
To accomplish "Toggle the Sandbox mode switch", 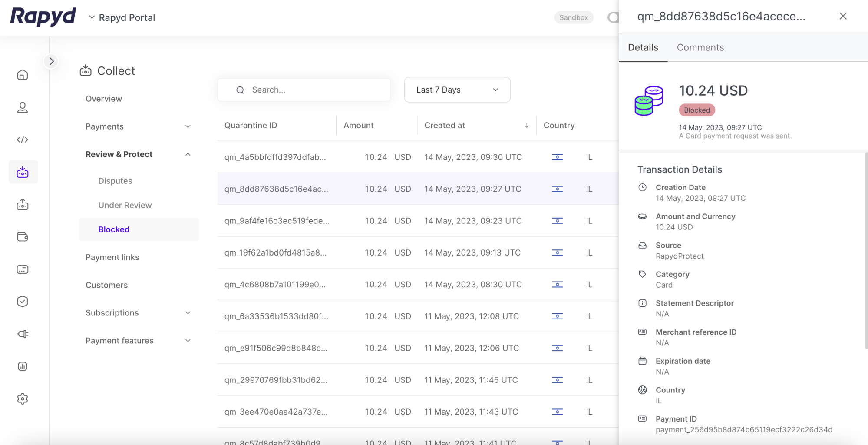I will tap(613, 17).
